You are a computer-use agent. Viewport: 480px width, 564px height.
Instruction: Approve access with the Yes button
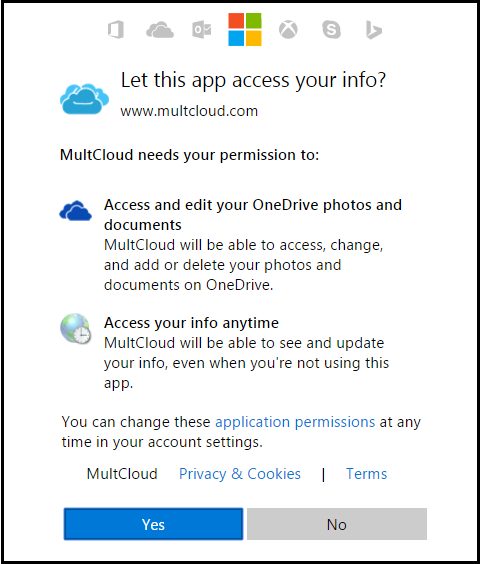[x=154, y=524]
